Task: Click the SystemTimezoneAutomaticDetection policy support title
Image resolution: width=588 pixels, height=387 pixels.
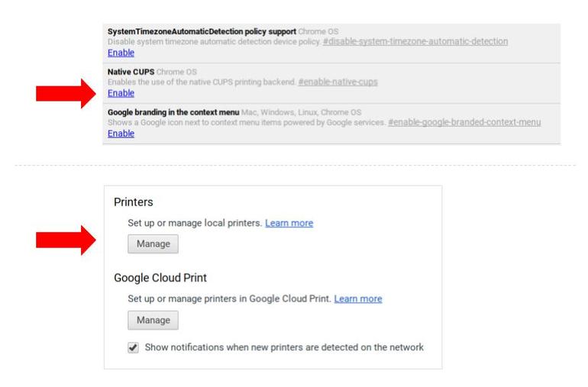Action: 202,31
